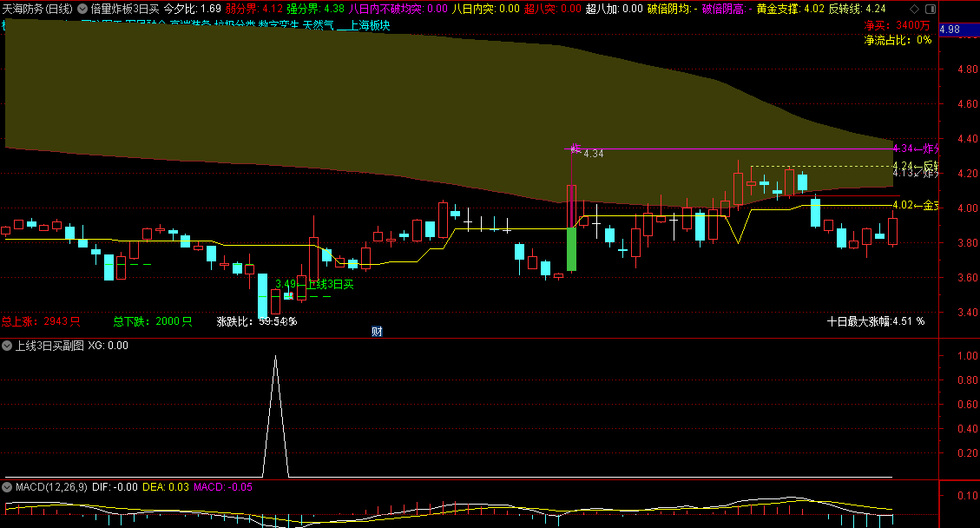Click the 弱分界: 4.12 value
This screenshot has width=980, height=528.
click(x=253, y=9)
